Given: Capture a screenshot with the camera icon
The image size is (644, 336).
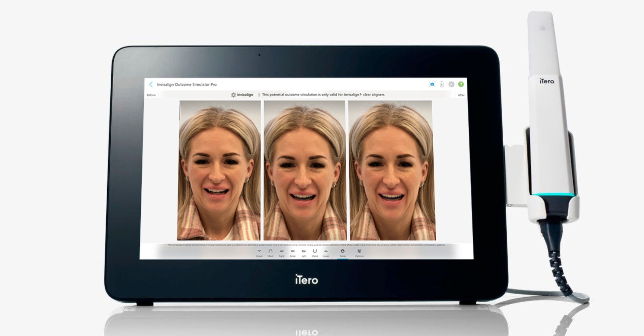Looking at the screenshot, I should [x=432, y=84].
